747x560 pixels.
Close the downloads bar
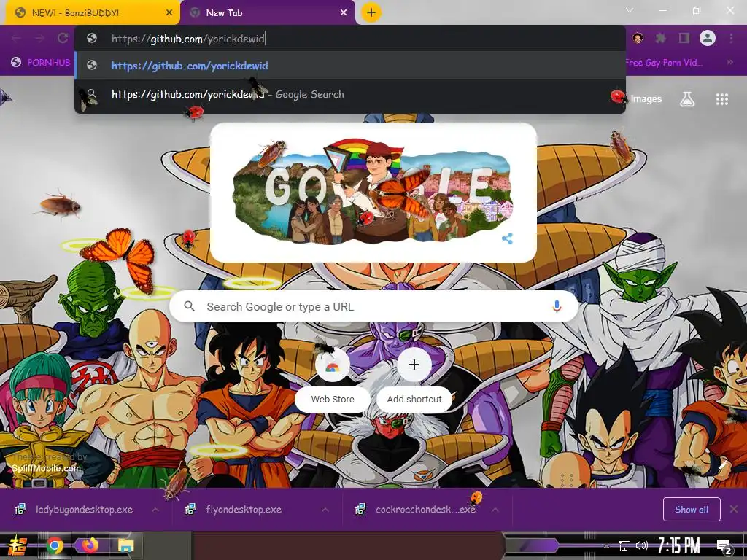(x=734, y=510)
